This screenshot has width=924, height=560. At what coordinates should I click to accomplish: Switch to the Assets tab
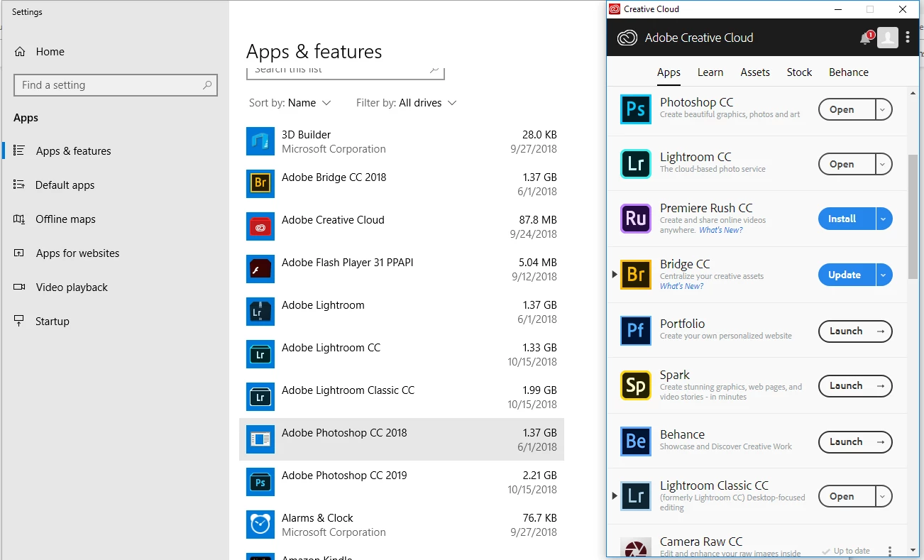coord(755,72)
